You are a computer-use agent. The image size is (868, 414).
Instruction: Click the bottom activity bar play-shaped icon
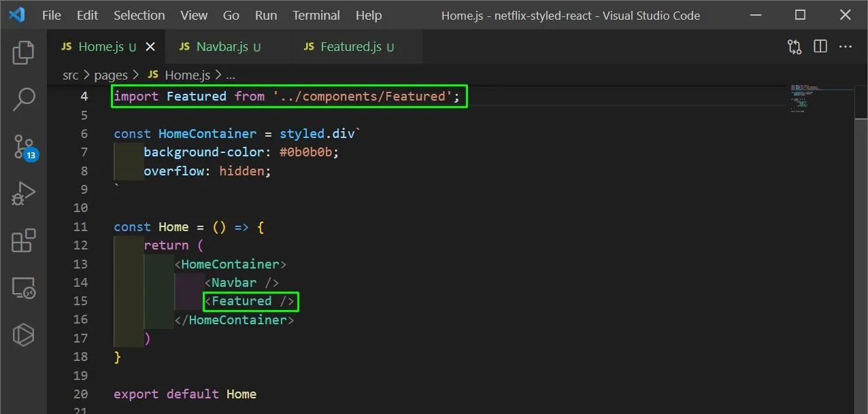(x=24, y=334)
